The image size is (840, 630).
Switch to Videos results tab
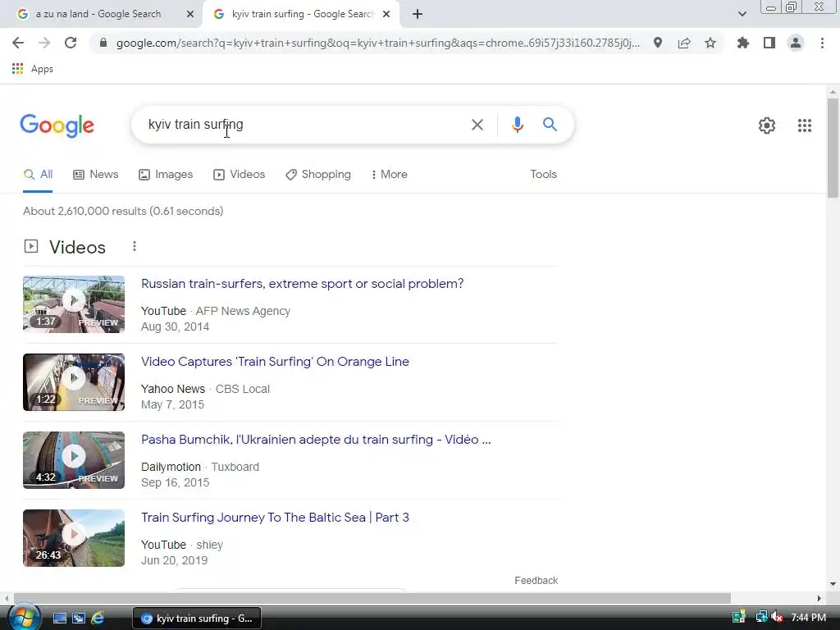click(x=239, y=175)
